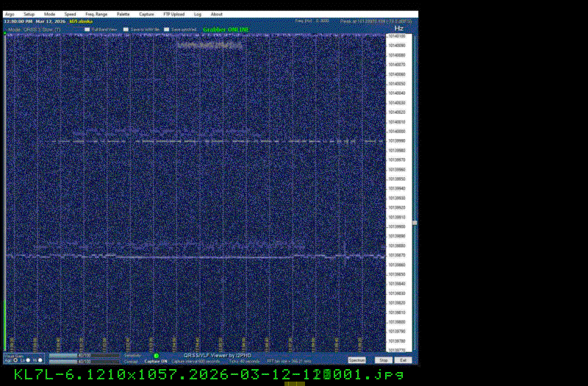Open the Palette menu
The image size is (588, 386).
123,14
